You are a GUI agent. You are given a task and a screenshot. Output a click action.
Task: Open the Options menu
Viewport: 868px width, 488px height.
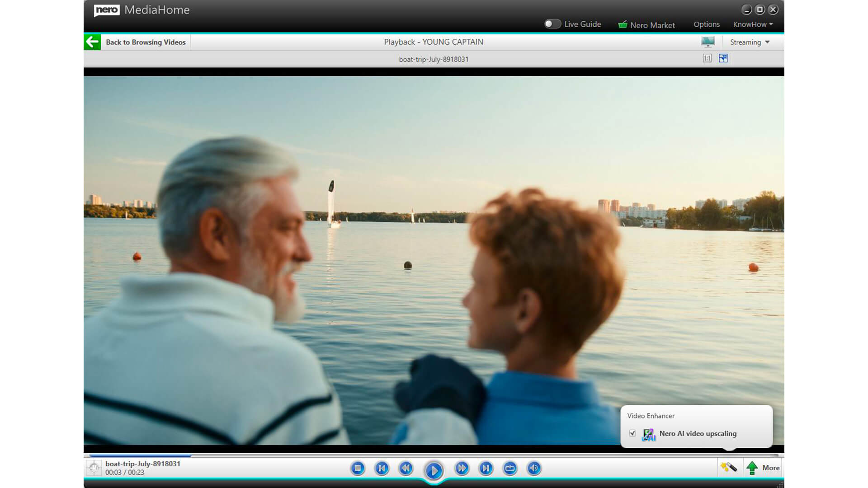coord(706,24)
